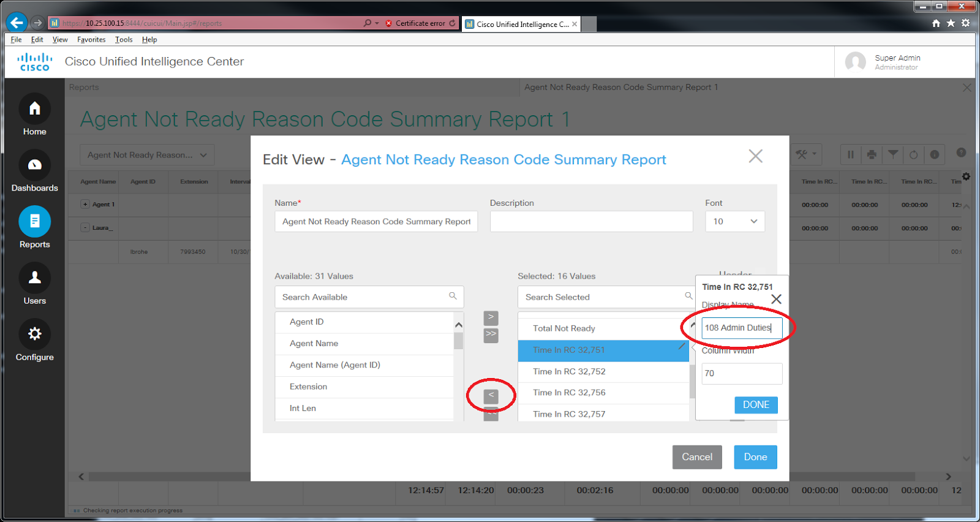Screen dimensions: 980x522
Task: Move all fields right with >> button
Action: pos(491,335)
